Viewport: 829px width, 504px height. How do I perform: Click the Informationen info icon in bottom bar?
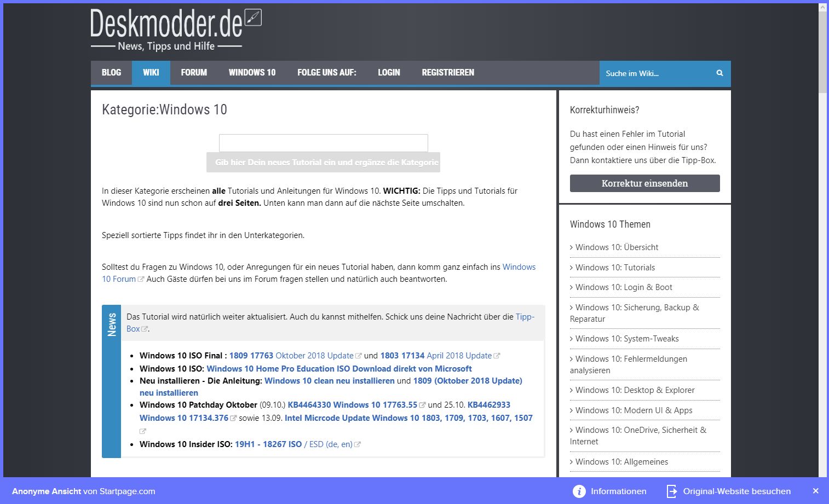click(x=579, y=491)
